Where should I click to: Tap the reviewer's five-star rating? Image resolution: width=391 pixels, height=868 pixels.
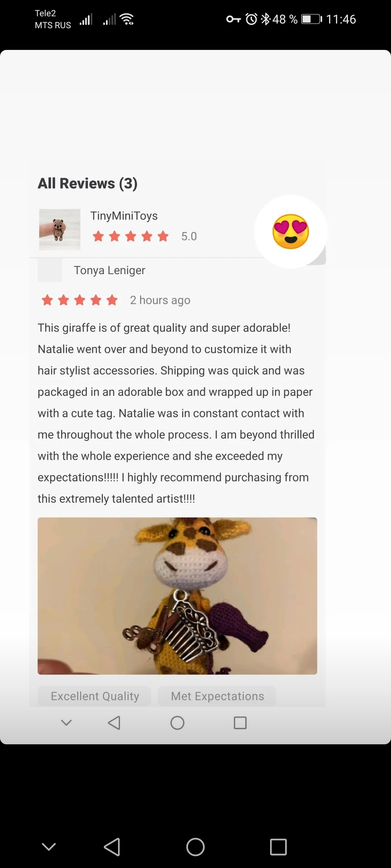click(80, 300)
